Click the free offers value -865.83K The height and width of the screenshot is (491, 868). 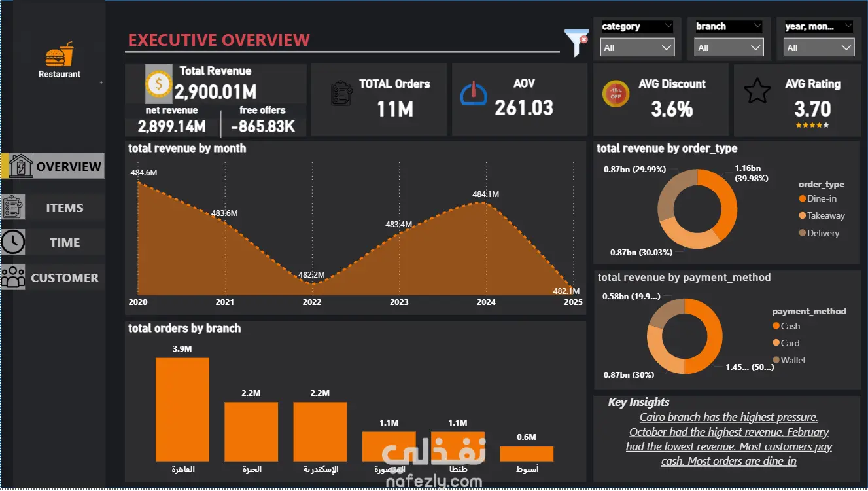[263, 126]
